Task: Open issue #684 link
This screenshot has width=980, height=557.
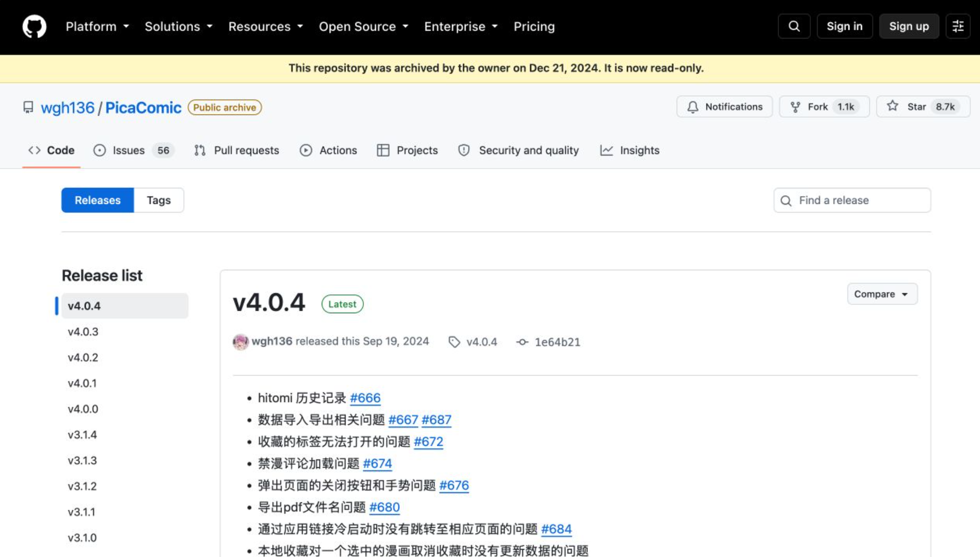Action: 556,529
